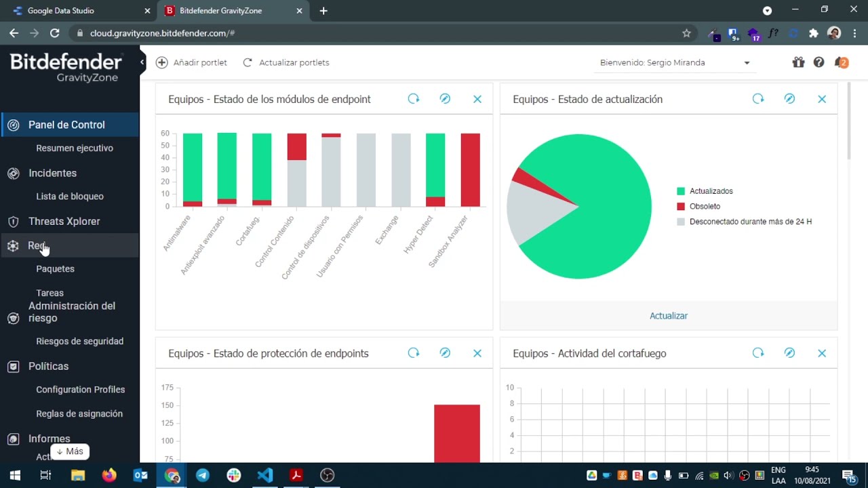The height and width of the screenshot is (488, 868).
Task: Edit the Estado de protección de endpoints portlet
Action: (445, 353)
